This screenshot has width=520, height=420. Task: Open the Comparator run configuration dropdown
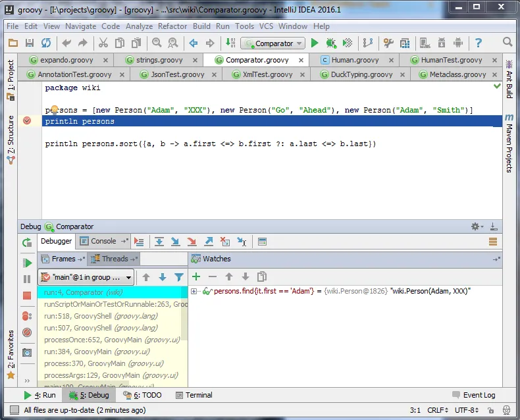273,43
